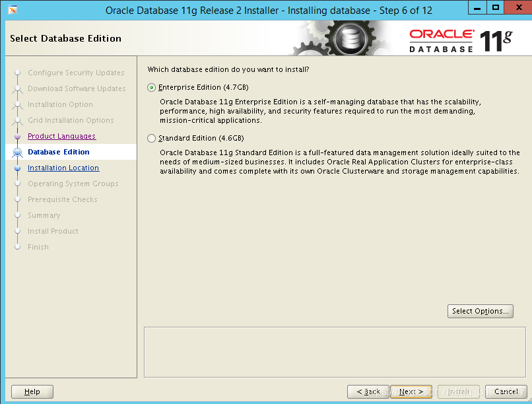The image size is (532, 404).
Task: Click the disabled Install button
Action: [459, 392]
